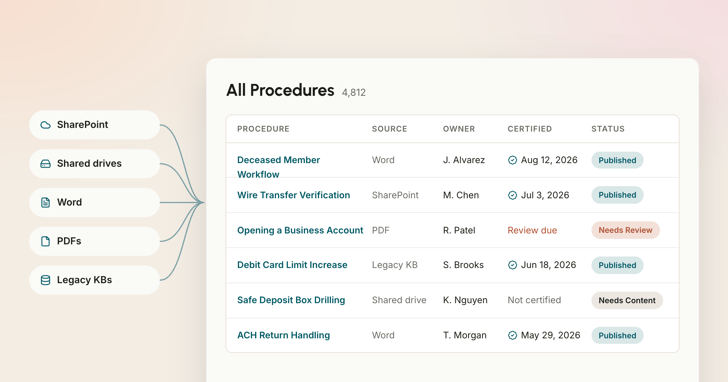The height and width of the screenshot is (382, 728).
Task: Sort by the PROCEDURE column header
Action: tap(263, 129)
